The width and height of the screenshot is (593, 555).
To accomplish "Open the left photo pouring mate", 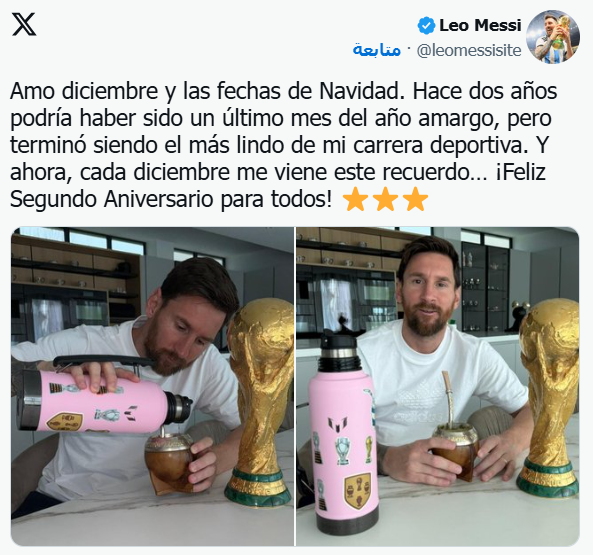I will 152,386.
